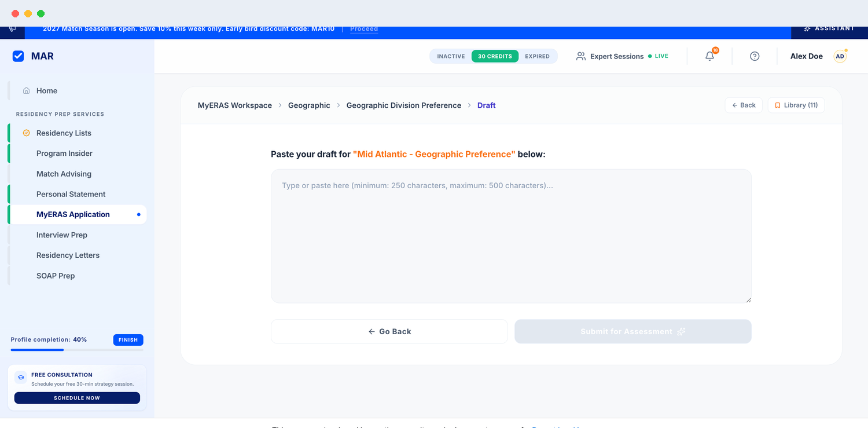Click the Back button near Library

point(744,105)
